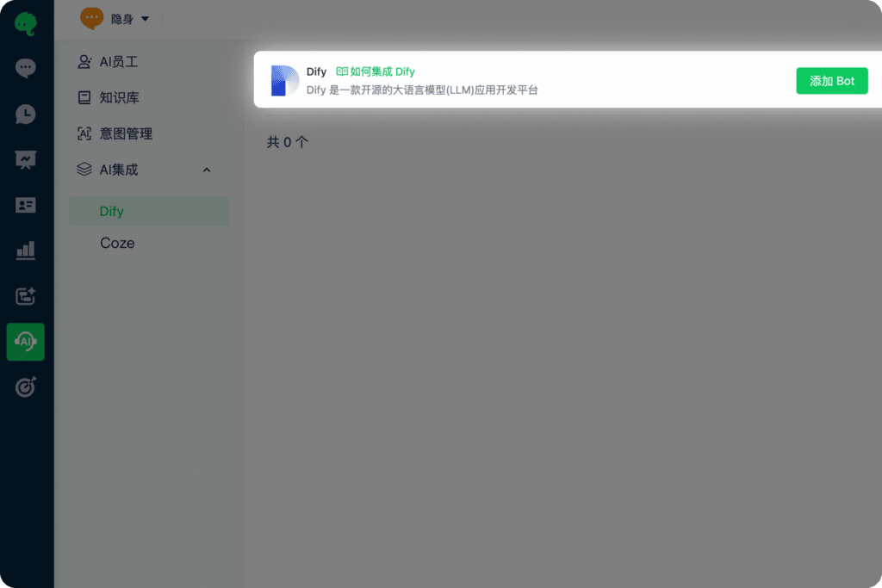The image size is (882, 588).
Task: Select the AI headset sidebar icon
Action: click(25, 342)
